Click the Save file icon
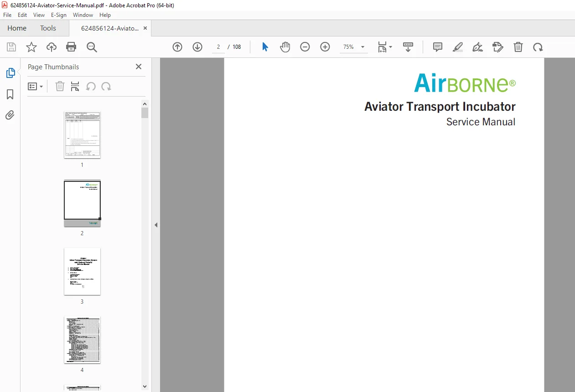575x392 pixels. pos(11,47)
